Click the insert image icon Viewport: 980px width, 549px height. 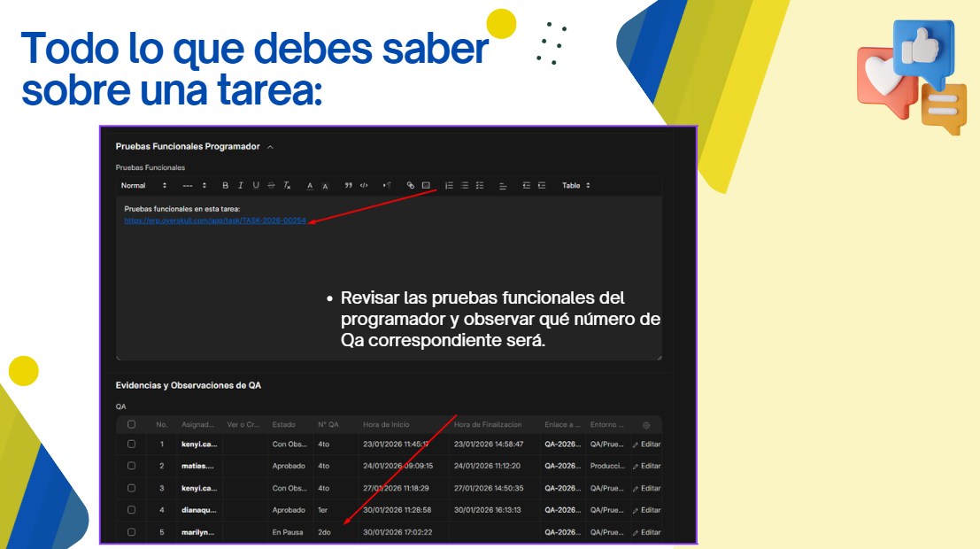[426, 186]
